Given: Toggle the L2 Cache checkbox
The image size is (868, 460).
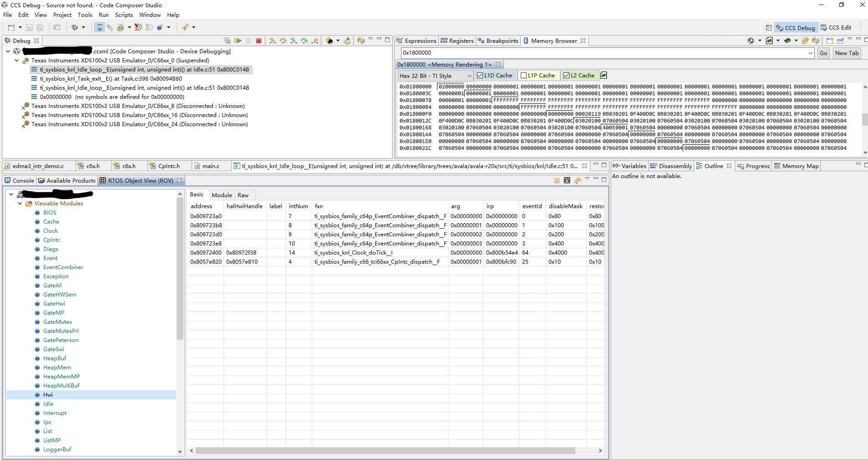Looking at the screenshot, I should [x=566, y=76].
